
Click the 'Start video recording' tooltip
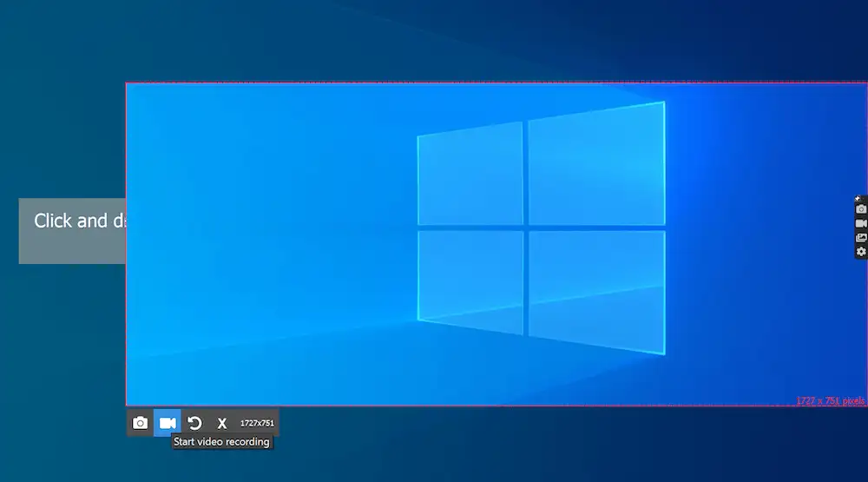(221, 441)
